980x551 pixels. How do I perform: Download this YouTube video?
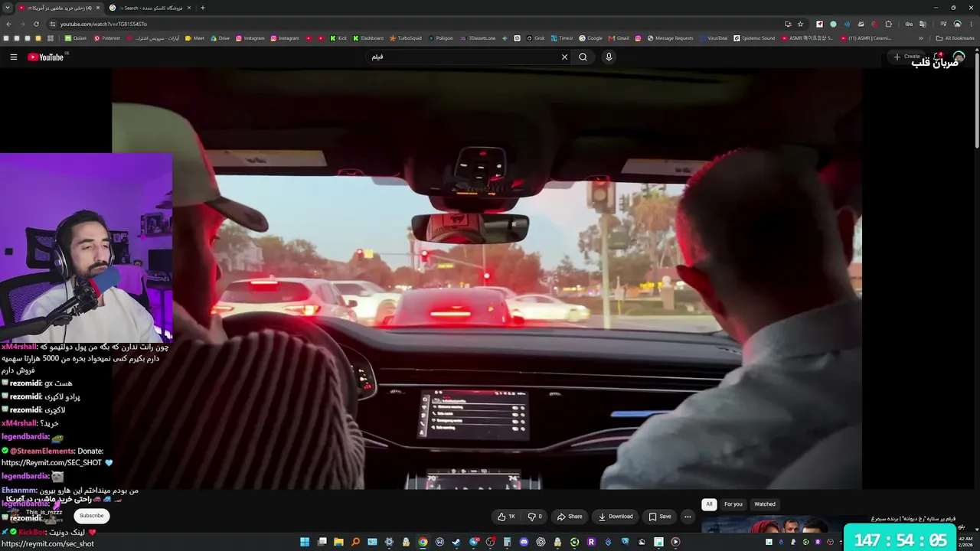point(616,517)
